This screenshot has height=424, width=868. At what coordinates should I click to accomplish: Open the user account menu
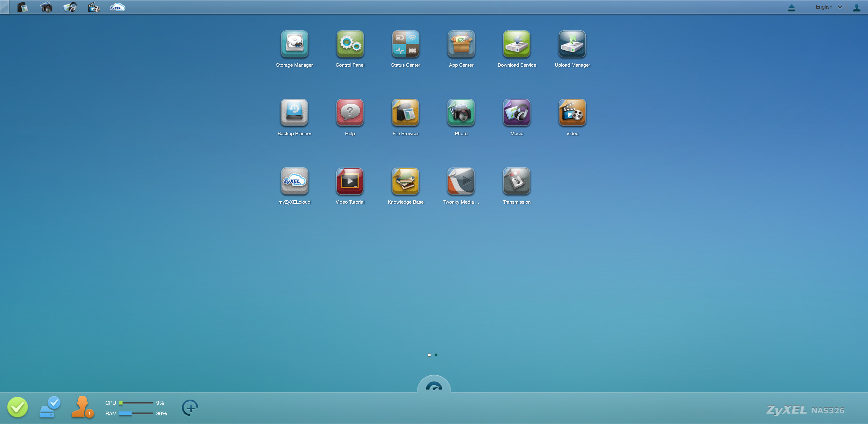pyautogui.click(x=856, y=7)
